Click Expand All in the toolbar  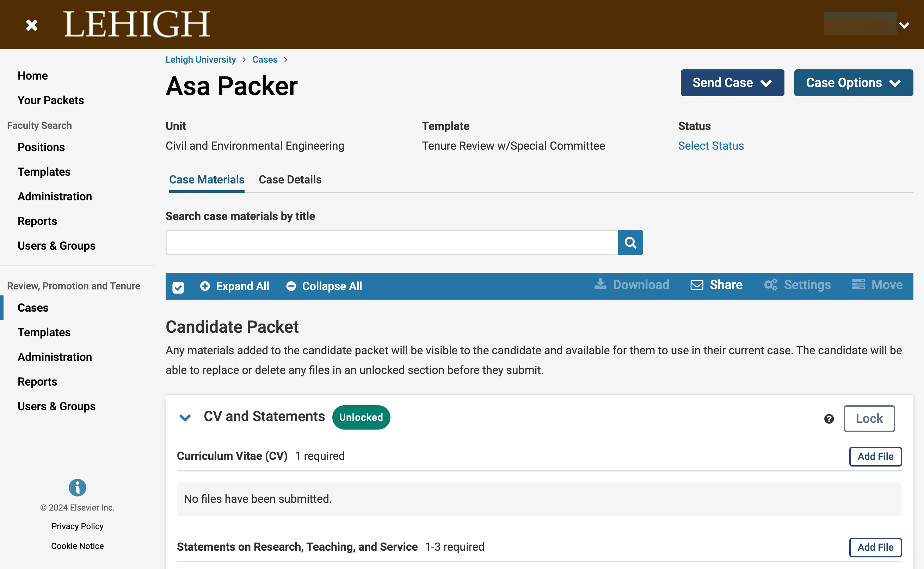tap(235, 286)
